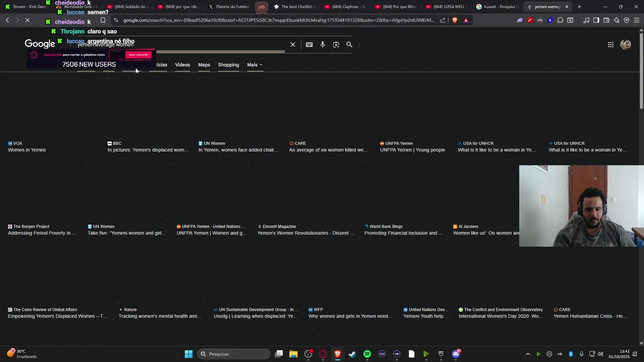Open Discord from taskbar
Viewport: 644px width, 362px height.
tap(456, 354)
